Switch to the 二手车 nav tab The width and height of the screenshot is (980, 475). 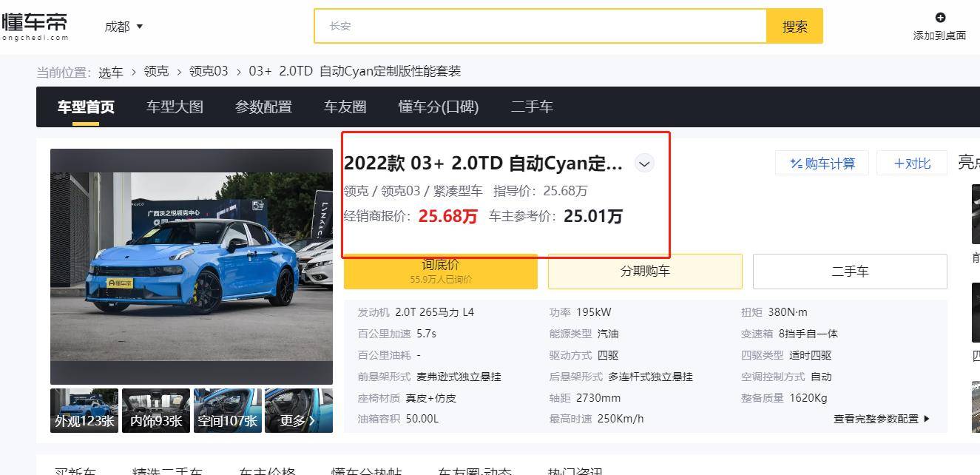532,107
